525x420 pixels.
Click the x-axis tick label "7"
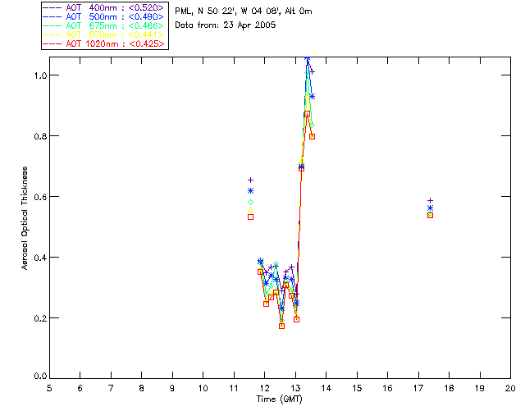111,388
